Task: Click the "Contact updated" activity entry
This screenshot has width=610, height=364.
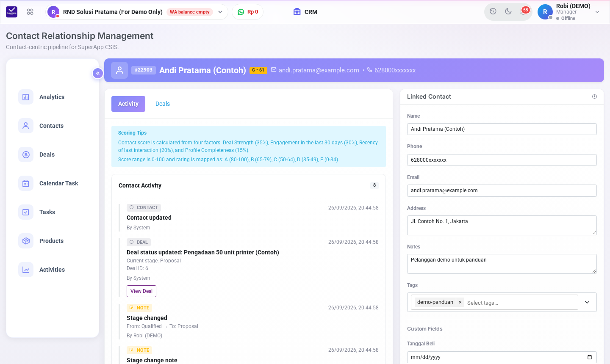Action: click(149, 218)
